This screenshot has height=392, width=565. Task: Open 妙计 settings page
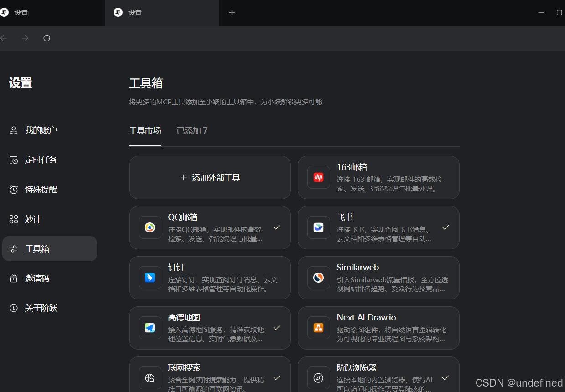pos(50,219)
